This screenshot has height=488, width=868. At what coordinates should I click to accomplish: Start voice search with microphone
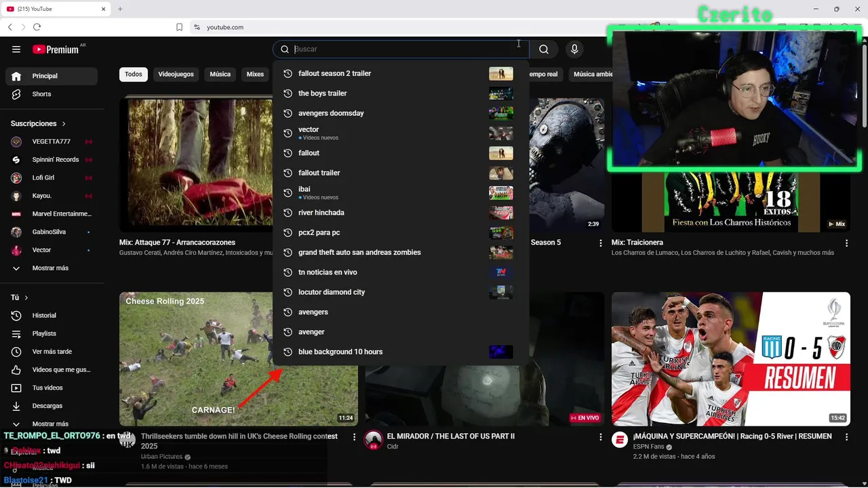[x=574, y=49]
